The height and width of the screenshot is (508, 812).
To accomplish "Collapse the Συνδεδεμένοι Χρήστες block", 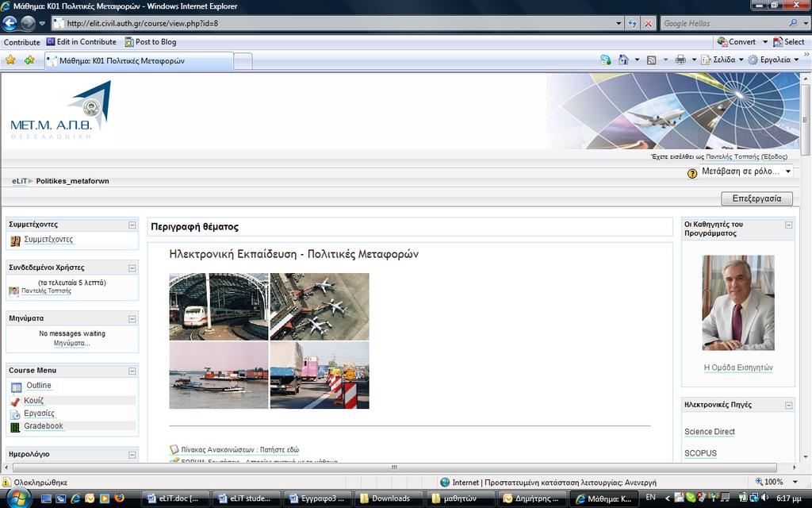I will click(x=132, y=268).
